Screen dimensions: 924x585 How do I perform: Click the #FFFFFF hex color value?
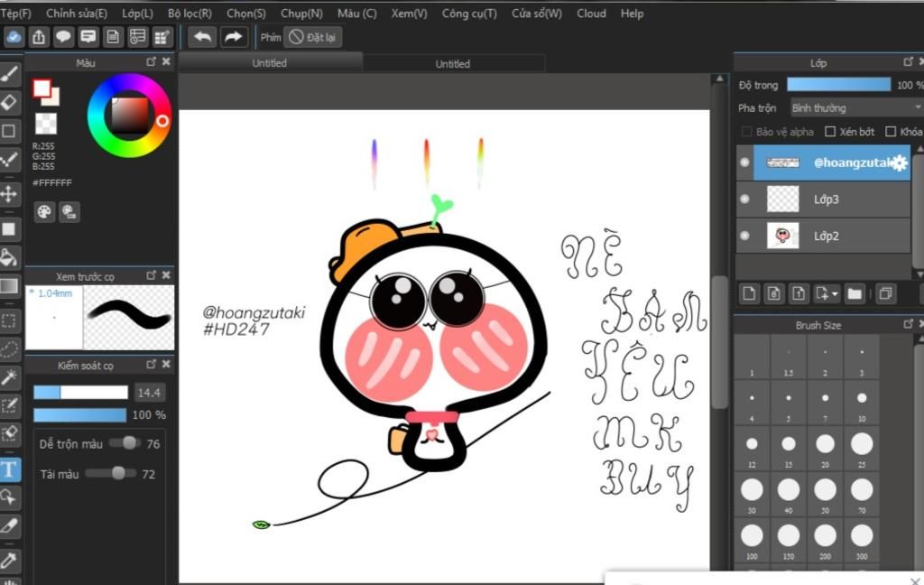point(51,182)
